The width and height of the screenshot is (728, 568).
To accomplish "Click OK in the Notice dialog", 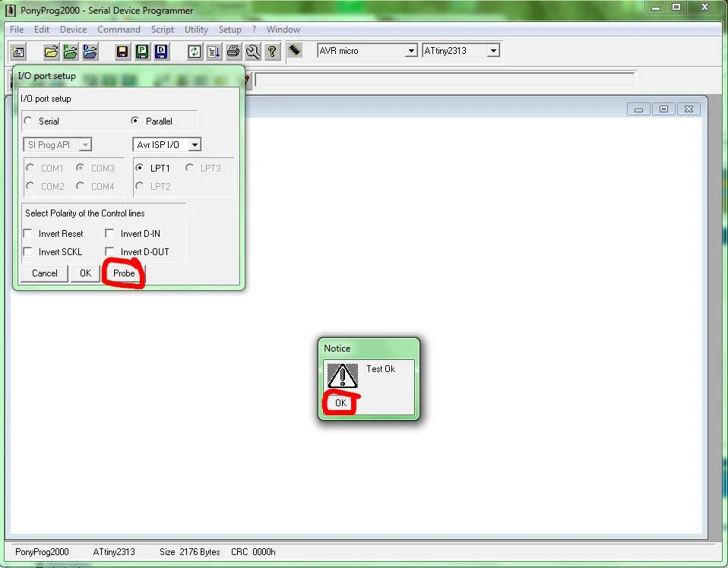I will pyautogui.click(x=340, y=402).
